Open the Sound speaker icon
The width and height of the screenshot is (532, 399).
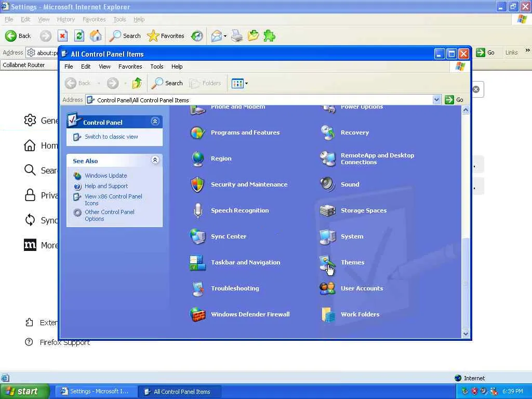pos(327,184)
